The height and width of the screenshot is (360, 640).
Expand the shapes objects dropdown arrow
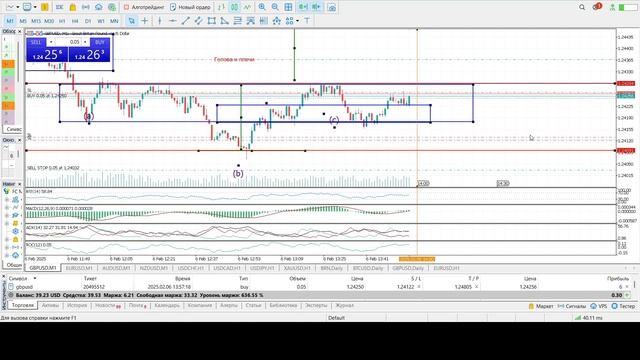point(298,21)
